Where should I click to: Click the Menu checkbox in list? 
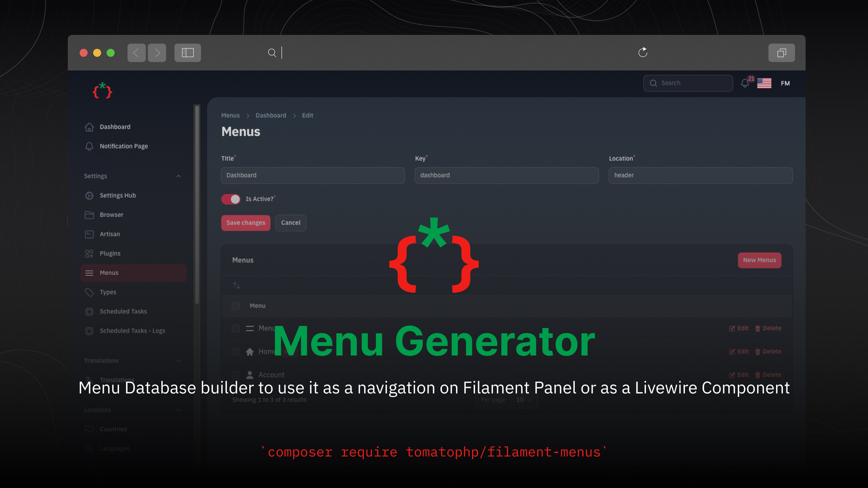coord(236,305)
